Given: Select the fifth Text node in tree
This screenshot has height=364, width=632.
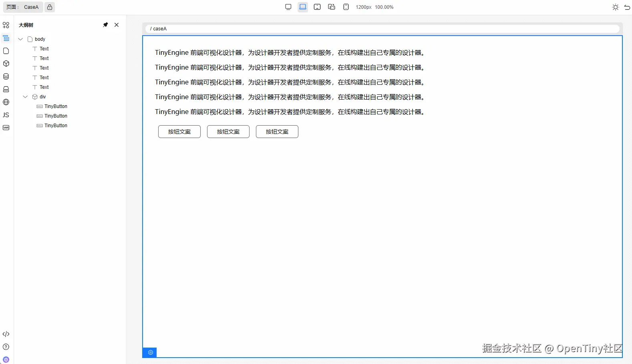Looking at the screenshot, I should point(44,87).
